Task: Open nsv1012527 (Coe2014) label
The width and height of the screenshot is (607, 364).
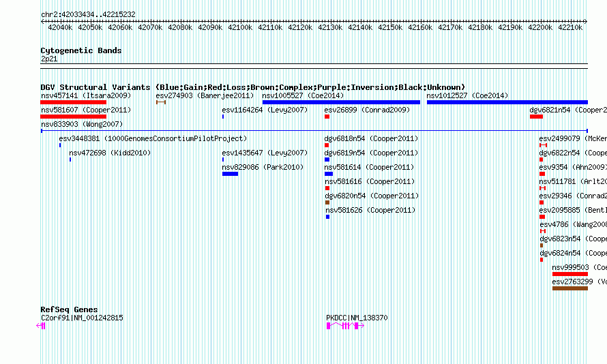Action: tap(468, 95)
